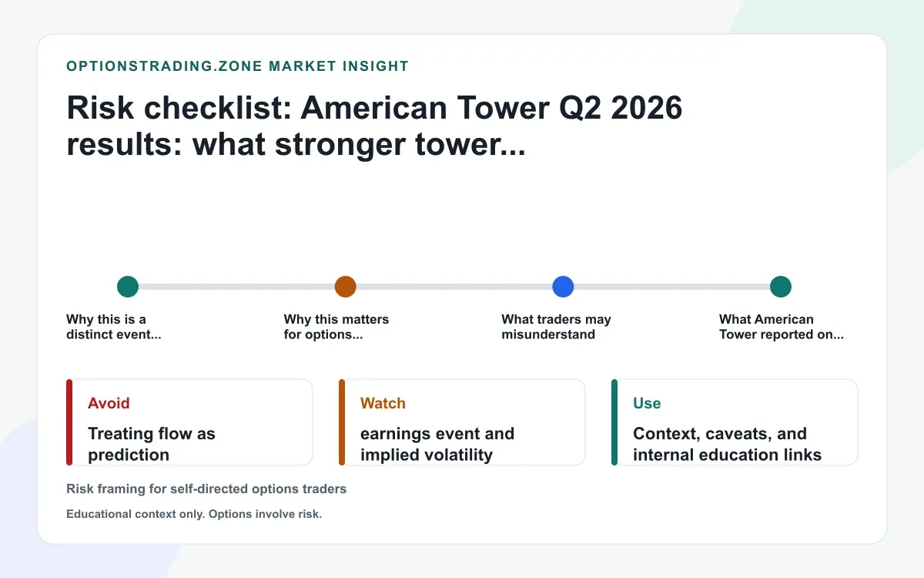924x578 pixels.
Task: Click the first teal timeline dot
Action: tap(128, 287)
